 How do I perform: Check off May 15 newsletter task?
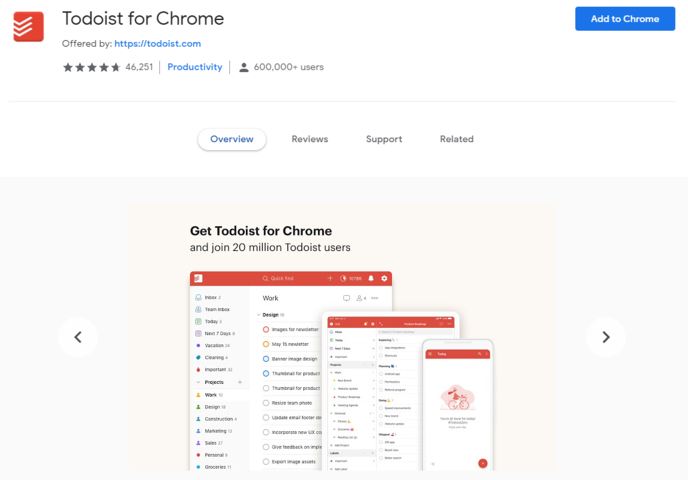[266, 344]
